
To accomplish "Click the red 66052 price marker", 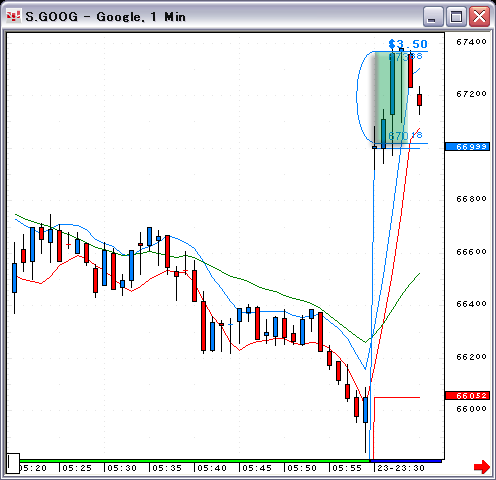I will tap(467, 396).
